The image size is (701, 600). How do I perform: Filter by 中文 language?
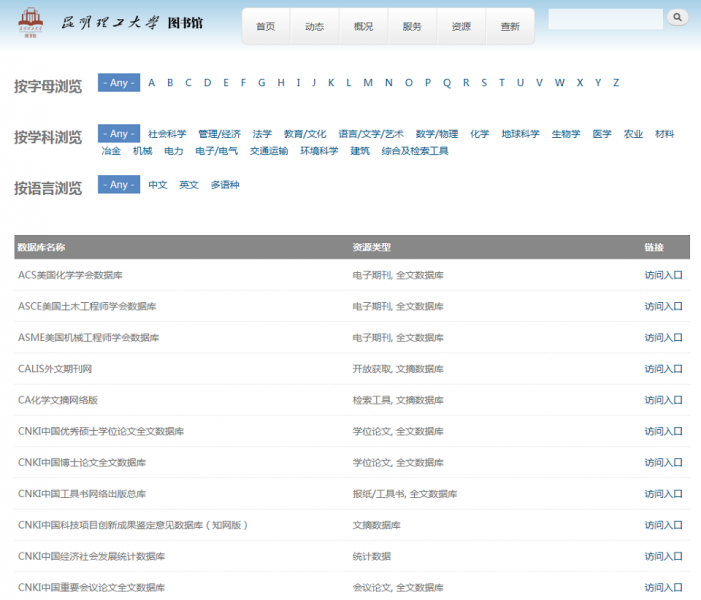[x=158, y=185]
